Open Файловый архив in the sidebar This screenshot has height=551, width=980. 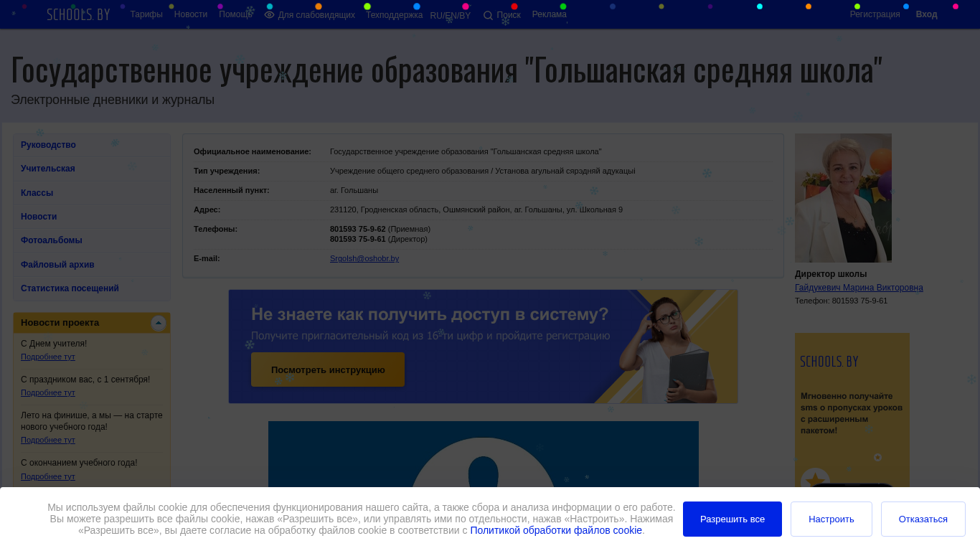tap(91, 265)
